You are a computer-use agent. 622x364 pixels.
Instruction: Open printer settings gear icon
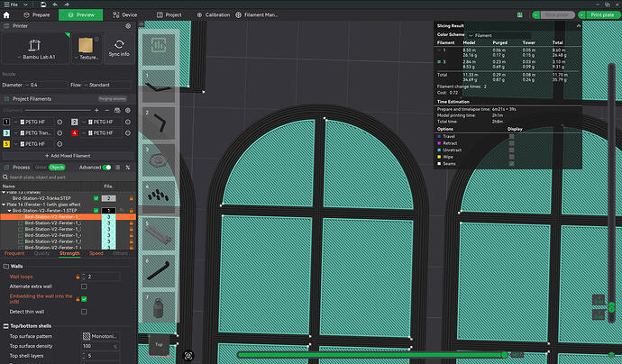[x=128, y=26]
